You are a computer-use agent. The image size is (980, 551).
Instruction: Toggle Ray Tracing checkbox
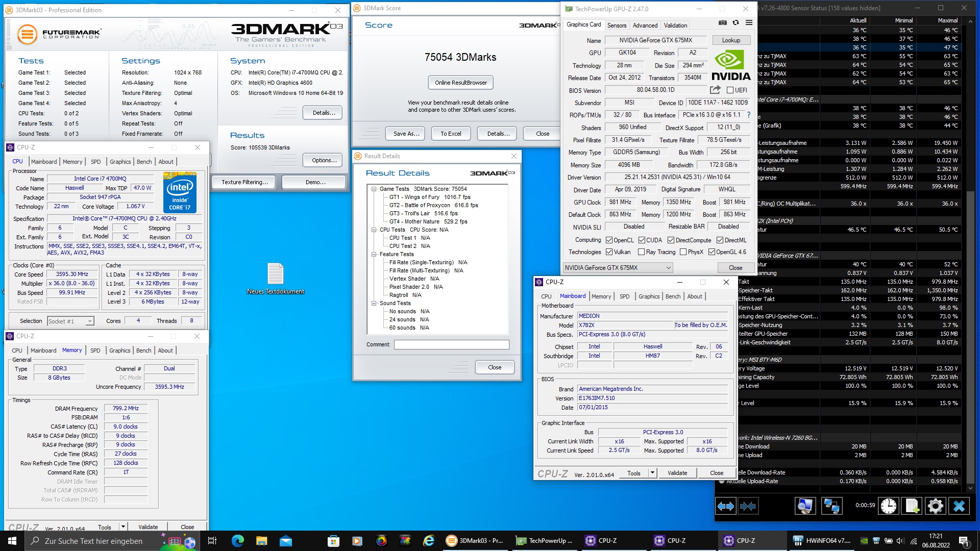click(x=641, y=252)
